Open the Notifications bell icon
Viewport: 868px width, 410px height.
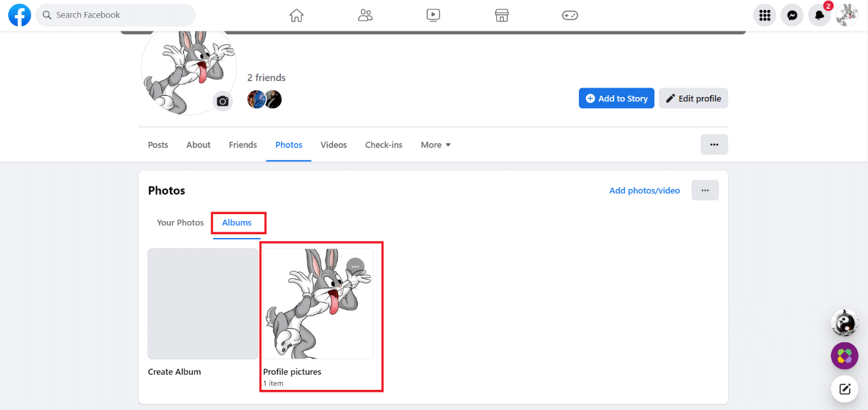point(819,15)
